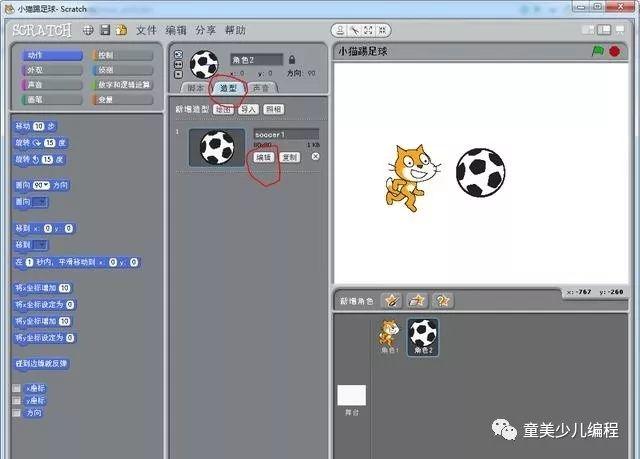
Task: Click the green flag to start
Action: tap(598, 51)
